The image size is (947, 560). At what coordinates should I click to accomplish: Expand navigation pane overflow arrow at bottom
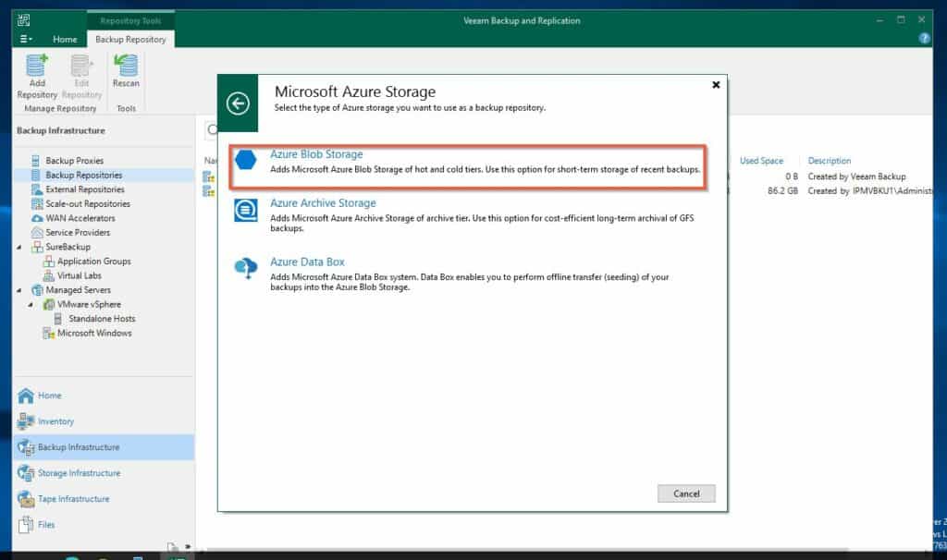(x=188, y=547)
